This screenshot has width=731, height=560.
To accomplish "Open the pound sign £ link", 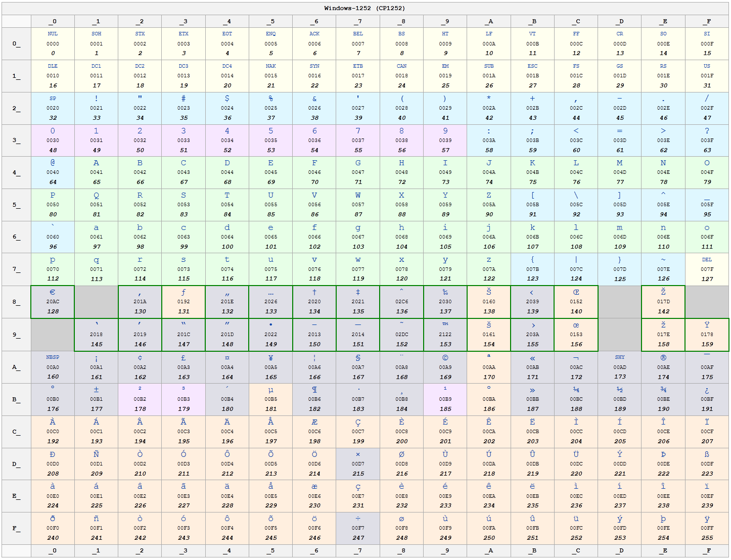I will [x=184, y=358].
